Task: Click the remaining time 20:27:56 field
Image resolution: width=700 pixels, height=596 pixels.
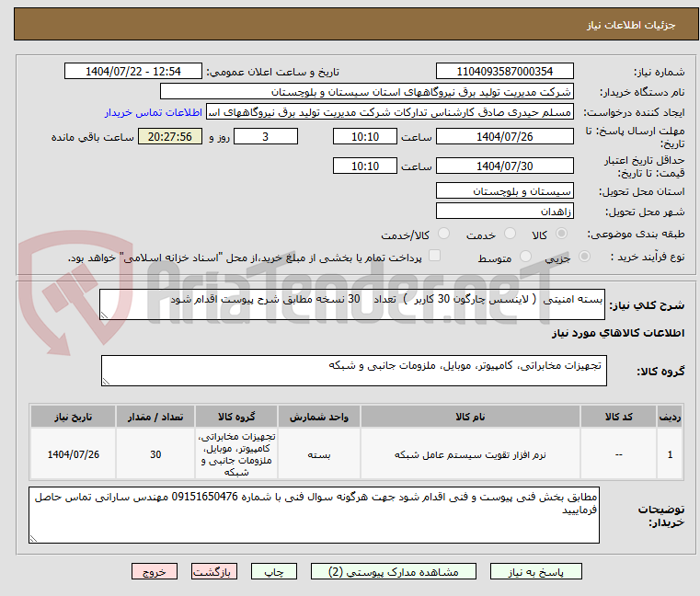Action: coord(170,137)
